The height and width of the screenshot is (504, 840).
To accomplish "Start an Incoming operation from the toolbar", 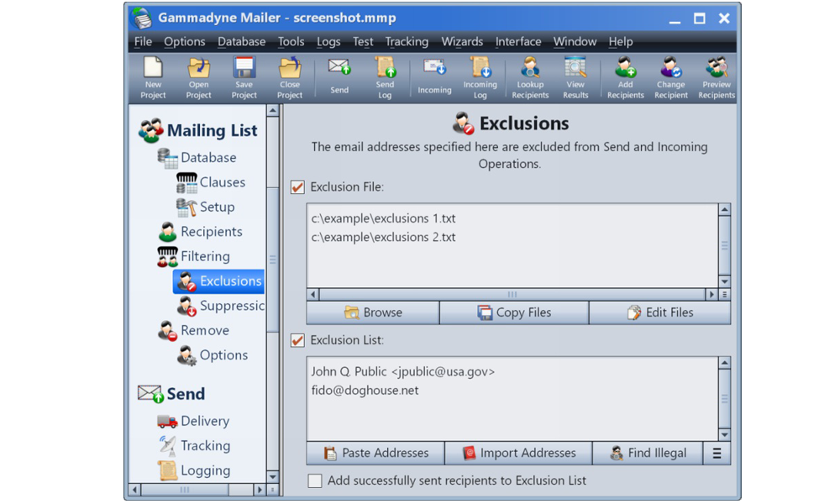I will point(434,77).
